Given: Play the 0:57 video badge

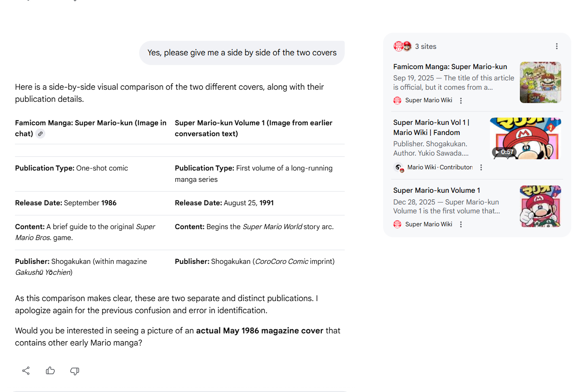Looking at the screenshot, I should click(x=504, y=152).
